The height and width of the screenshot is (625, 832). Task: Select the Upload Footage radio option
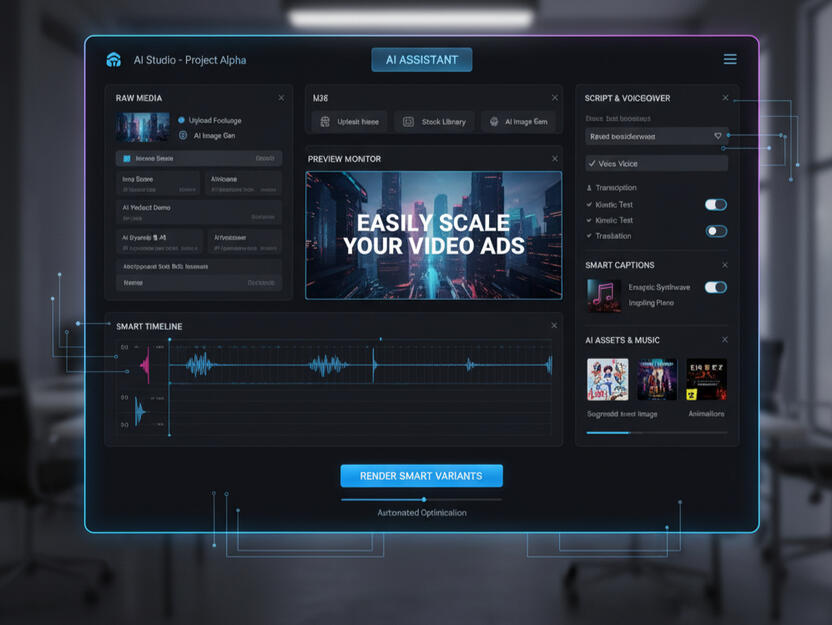[x=182, y=120]
